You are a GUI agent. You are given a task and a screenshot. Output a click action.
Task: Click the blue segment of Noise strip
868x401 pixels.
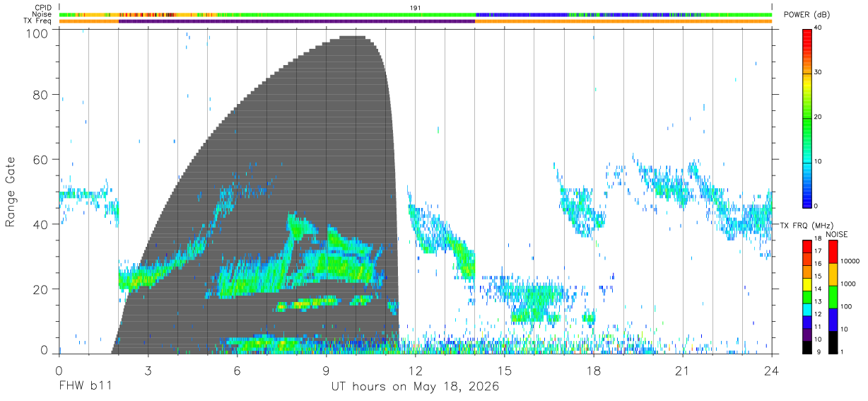pyautogui.click(x=523, y=14)
